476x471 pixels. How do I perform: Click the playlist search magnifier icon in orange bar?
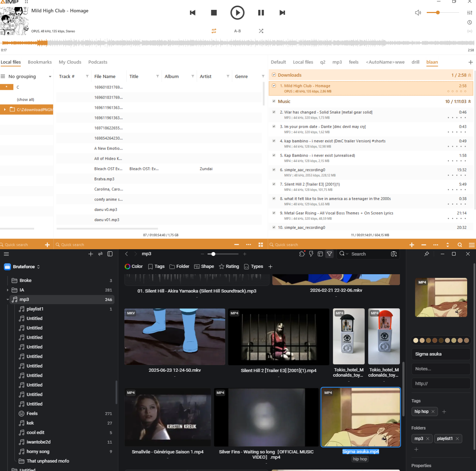tap(460, 245)
